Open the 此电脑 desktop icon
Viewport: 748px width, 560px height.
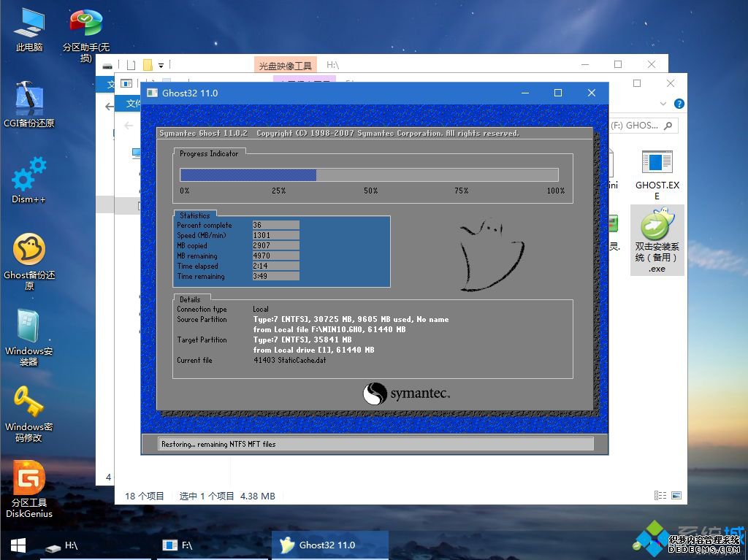[x=29, y=30]
